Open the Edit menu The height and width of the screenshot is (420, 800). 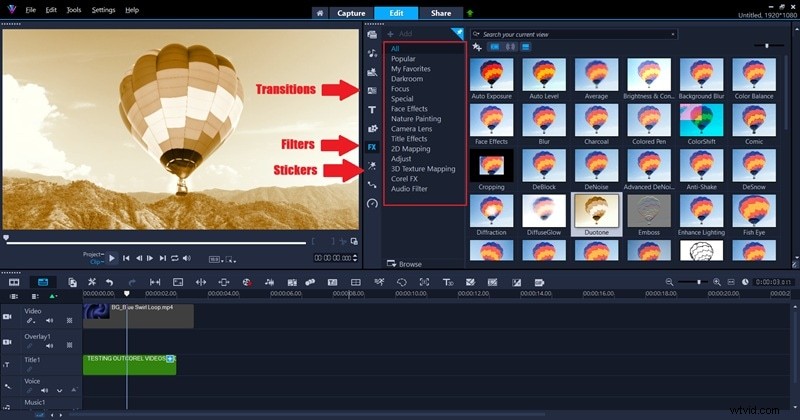(x=51, y=10)
